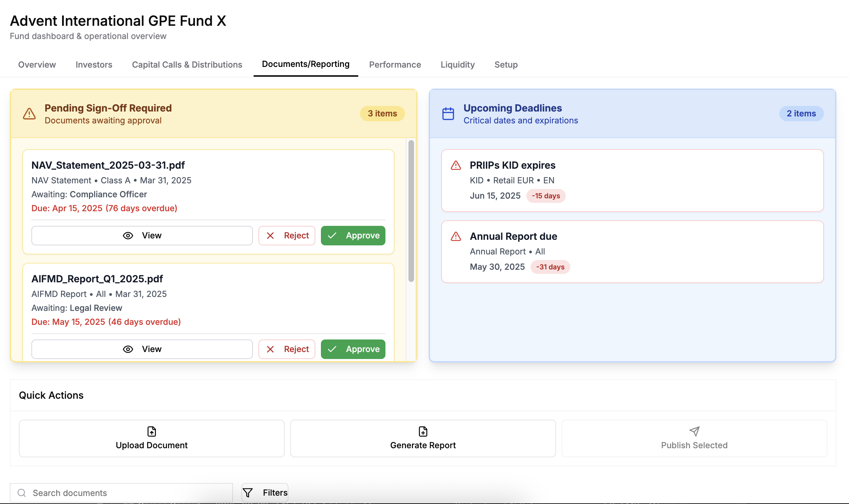Screen dimensions: 849x504
Task: Open the Performance tab
Action: tap(395, 64)
